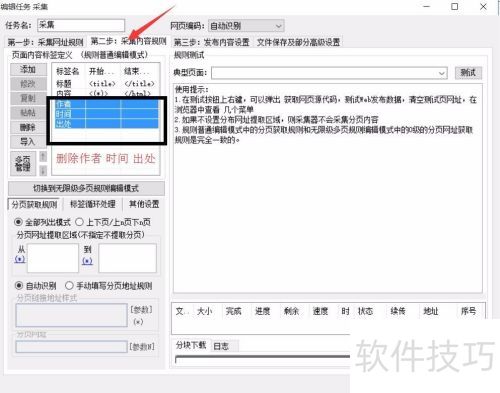Open 第二步:采集内容规则 tab
The image size is (500, 393).
[x=128, y=41]
